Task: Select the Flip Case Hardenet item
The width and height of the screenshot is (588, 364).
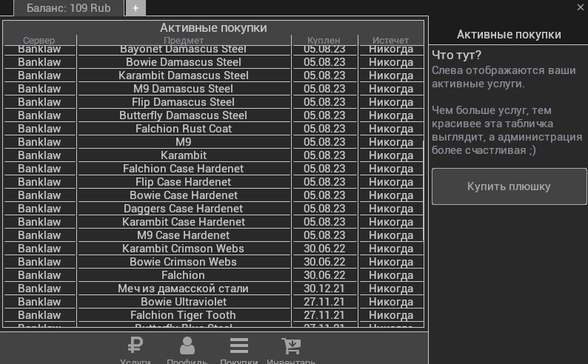Action: [x=184, y=181]
